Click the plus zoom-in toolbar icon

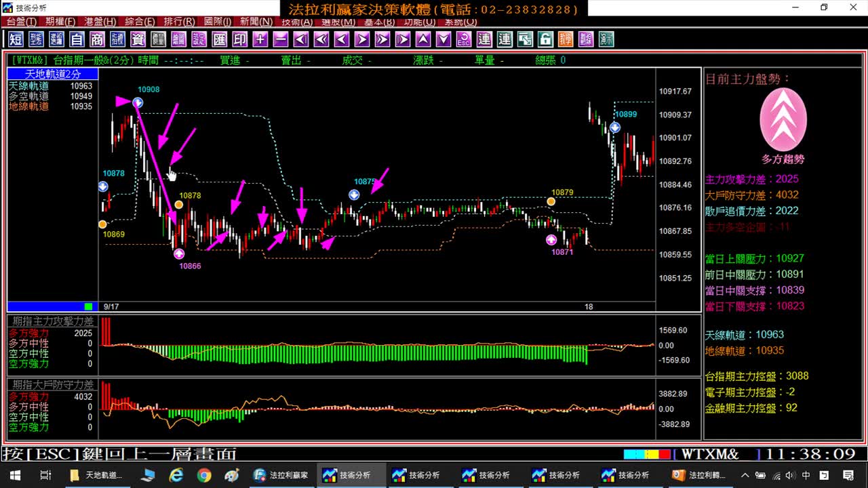260,39
